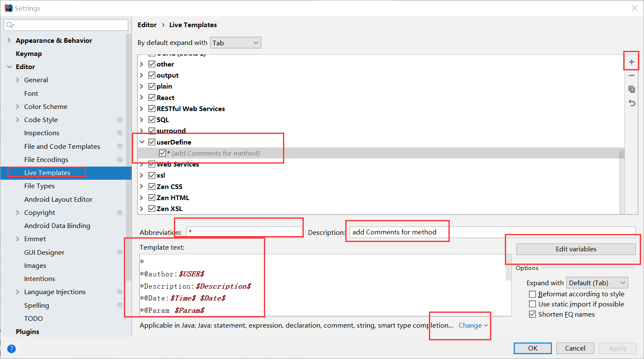Uncheck the add Comments for method template
644x359 pixels.
click(x=162, y=153)
